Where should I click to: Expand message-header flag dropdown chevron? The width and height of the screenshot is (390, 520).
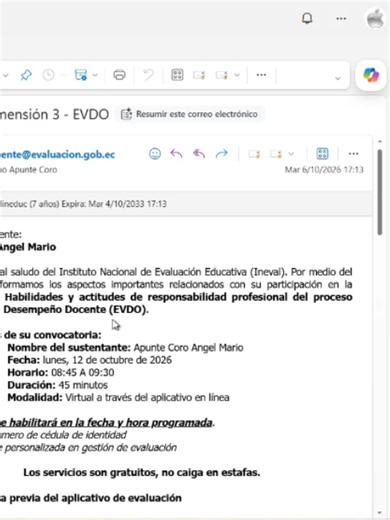point(291,154)
